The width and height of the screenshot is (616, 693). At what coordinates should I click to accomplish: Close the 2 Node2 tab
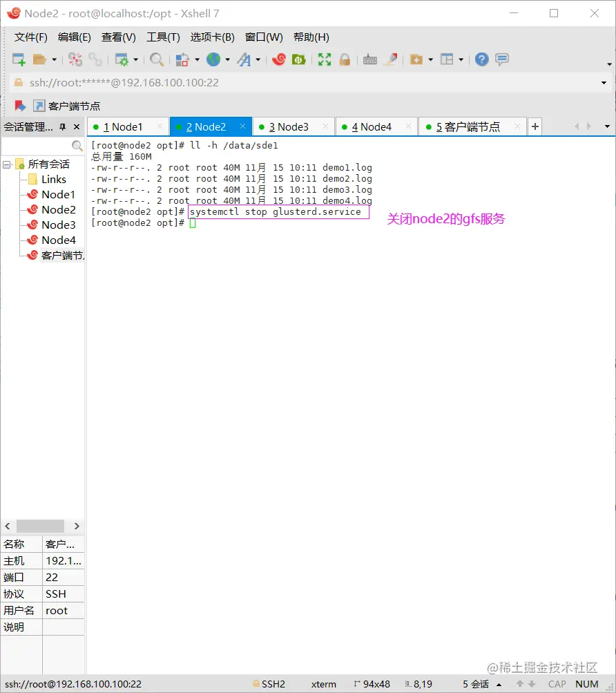(242, 126)
